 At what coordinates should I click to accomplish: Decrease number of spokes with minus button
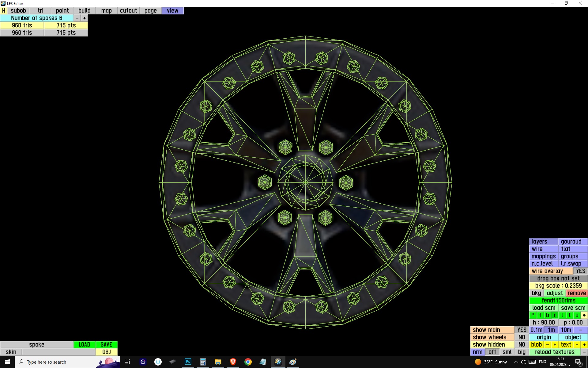point(77,18)
